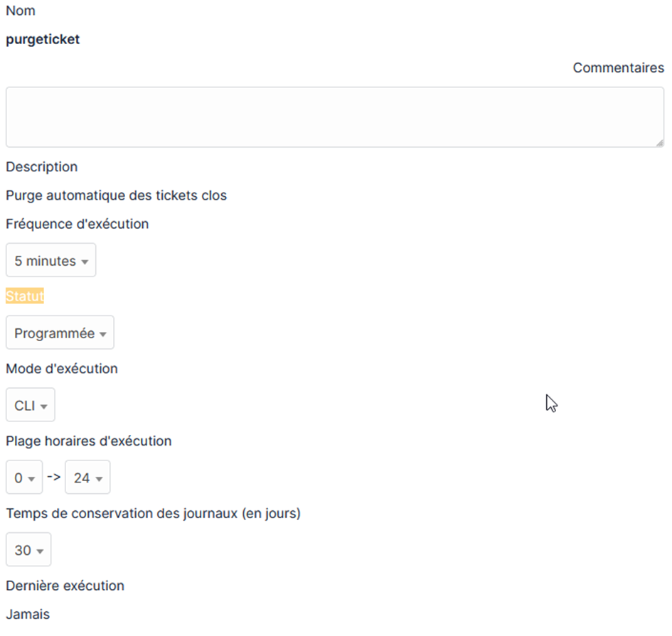This screenshot has width=672, height=636.
Task: Click the caret arrow beside 24
Action: [99, 479]
